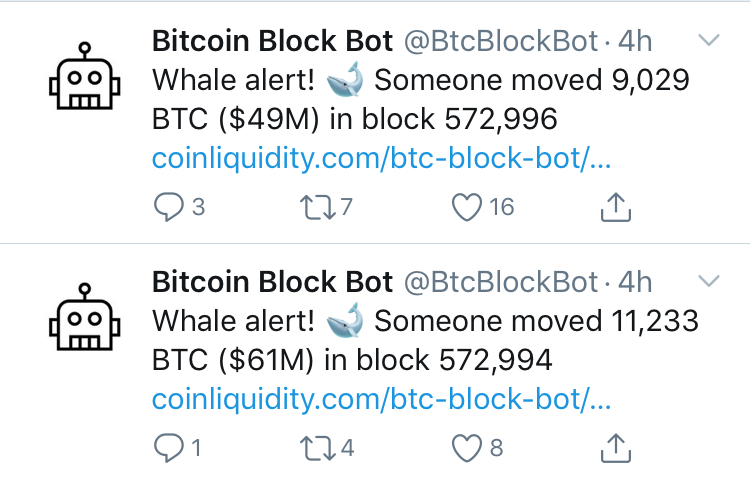Expand the second tweet's chevron options menu

[708, 281]
